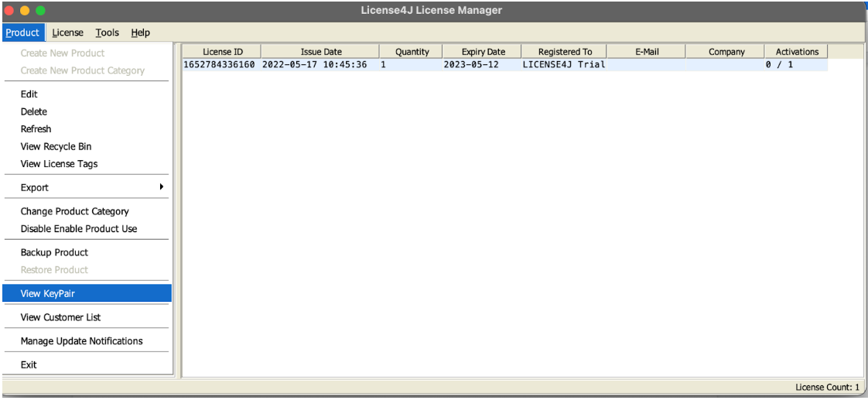Click the Activations column header
Viewport: 868px width, 407px height.
coord(796,52)
